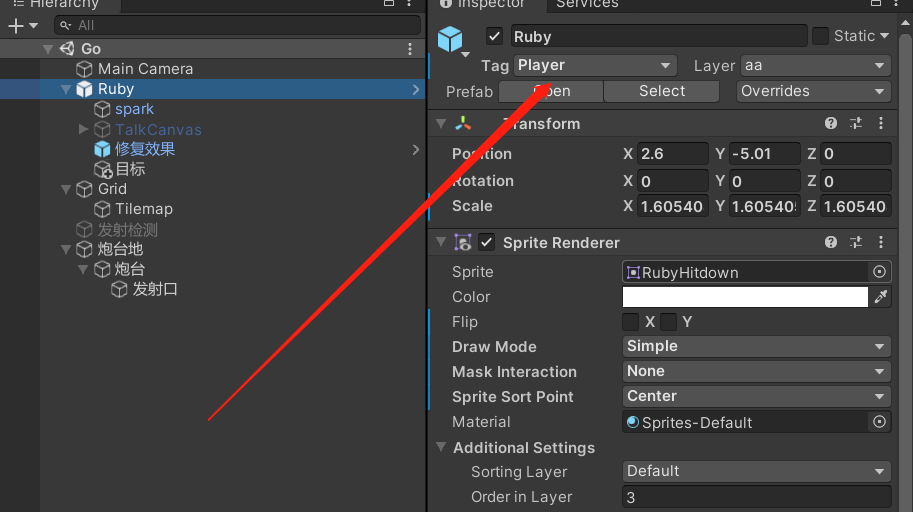Collapse Additional Settings foldout

tap(441, 447)
